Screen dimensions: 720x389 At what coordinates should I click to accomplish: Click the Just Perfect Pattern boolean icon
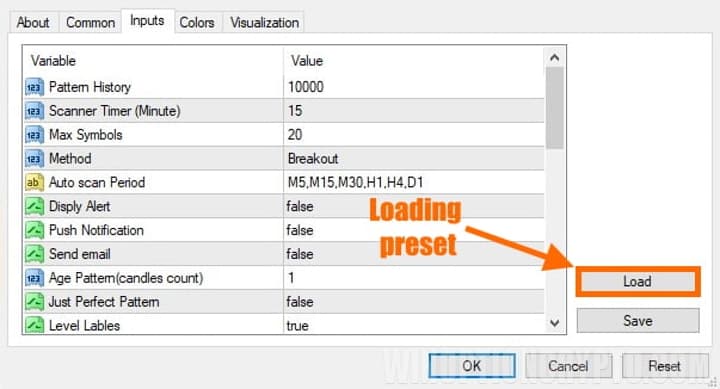34,302
